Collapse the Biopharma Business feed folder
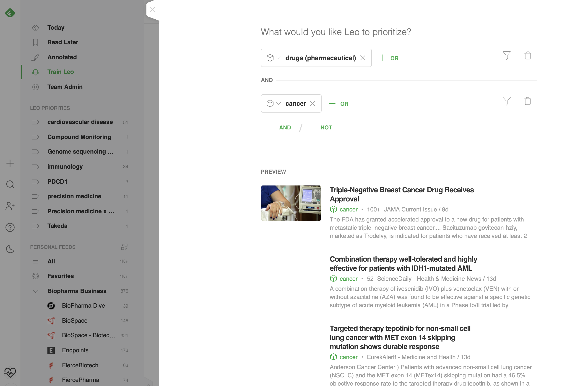 point(36,291)
